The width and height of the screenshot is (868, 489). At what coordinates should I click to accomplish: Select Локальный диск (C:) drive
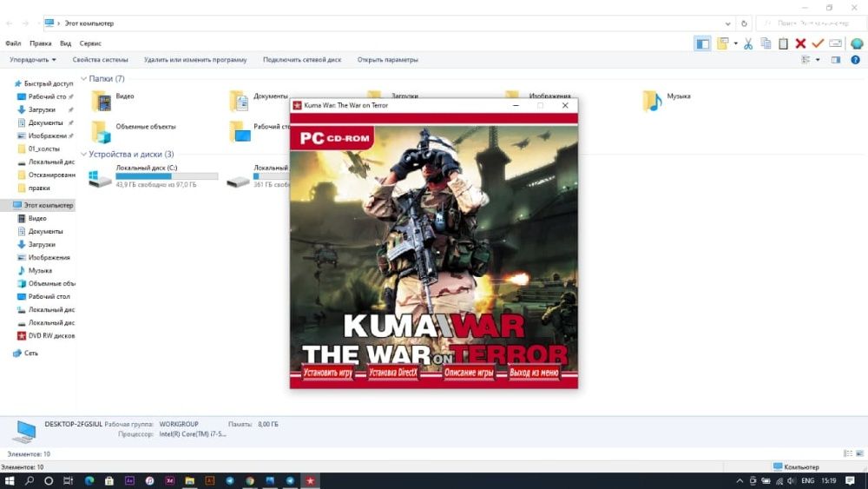point(154,176)
